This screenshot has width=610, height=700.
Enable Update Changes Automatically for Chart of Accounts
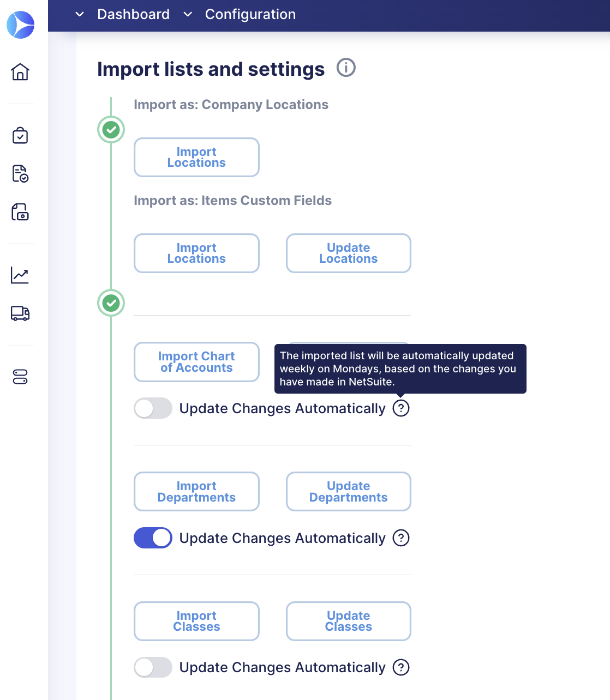[x=153, y=408]
